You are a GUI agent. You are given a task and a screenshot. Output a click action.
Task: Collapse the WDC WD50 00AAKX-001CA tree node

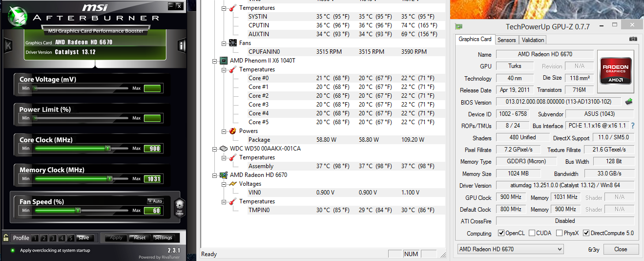coord(214,149)
